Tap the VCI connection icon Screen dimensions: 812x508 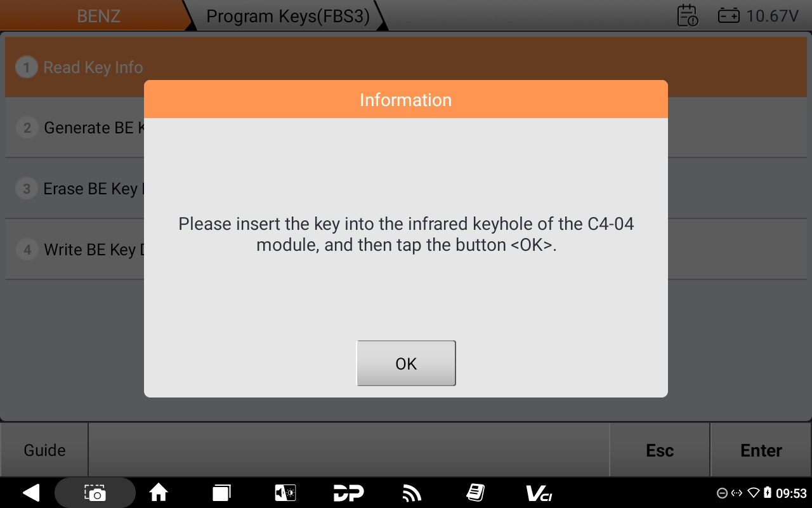539,493
